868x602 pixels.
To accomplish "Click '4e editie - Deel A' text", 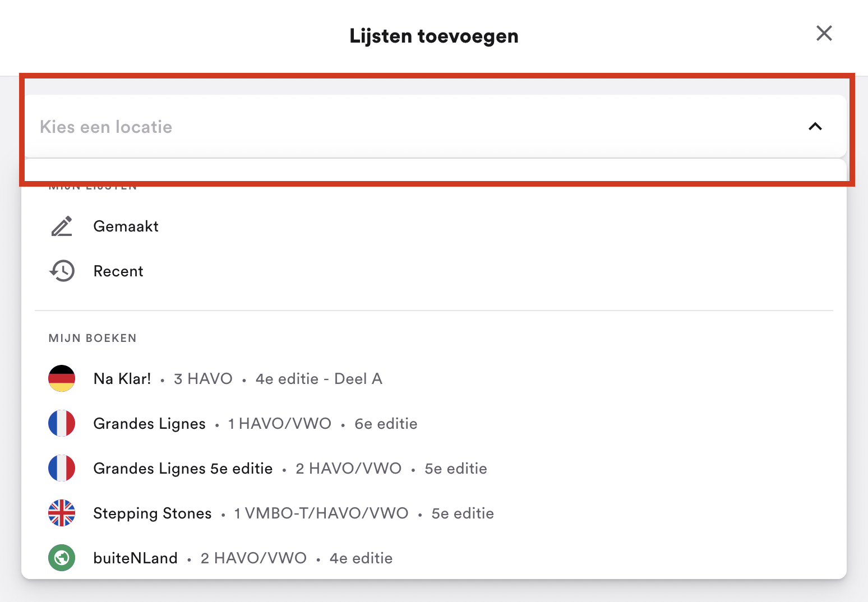I will pos(319,379).
